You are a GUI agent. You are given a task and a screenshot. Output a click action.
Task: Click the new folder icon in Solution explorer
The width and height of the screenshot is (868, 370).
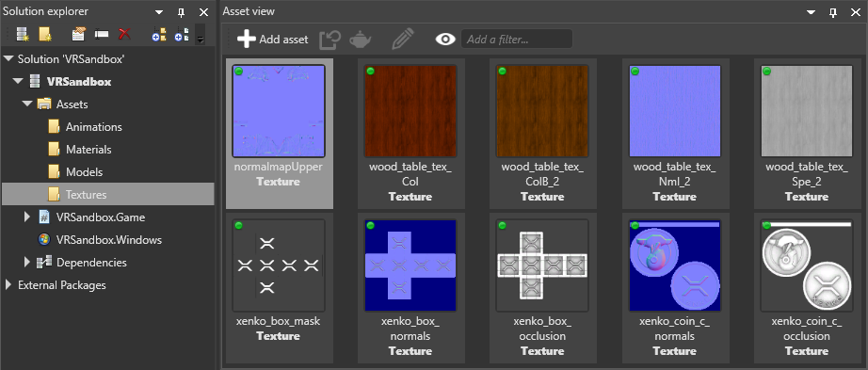(45, 34)
